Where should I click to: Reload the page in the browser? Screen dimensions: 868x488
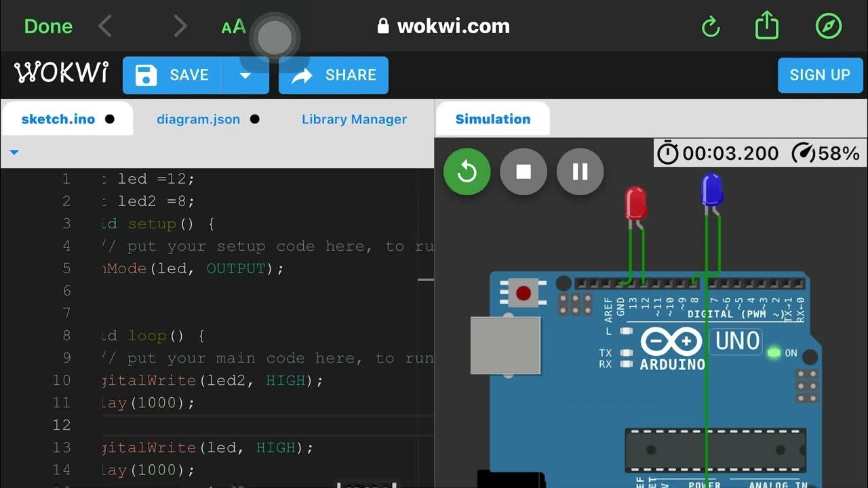pos(710,27)
